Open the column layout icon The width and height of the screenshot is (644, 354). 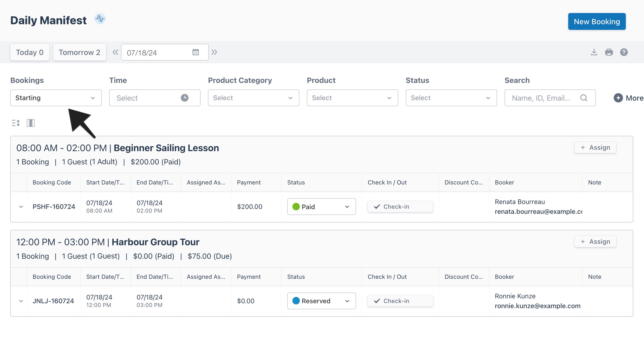pyautogui.click(x=31, y=123)
